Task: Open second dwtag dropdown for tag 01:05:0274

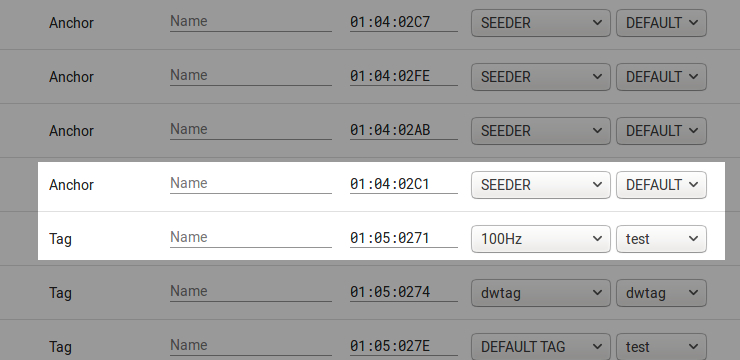Action: [x=661, y=293]
